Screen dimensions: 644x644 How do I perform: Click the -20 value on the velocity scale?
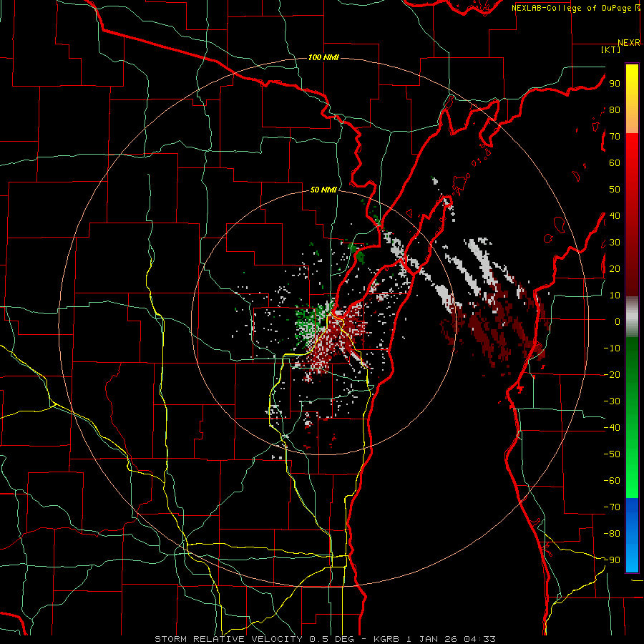[x=612, y=375]
